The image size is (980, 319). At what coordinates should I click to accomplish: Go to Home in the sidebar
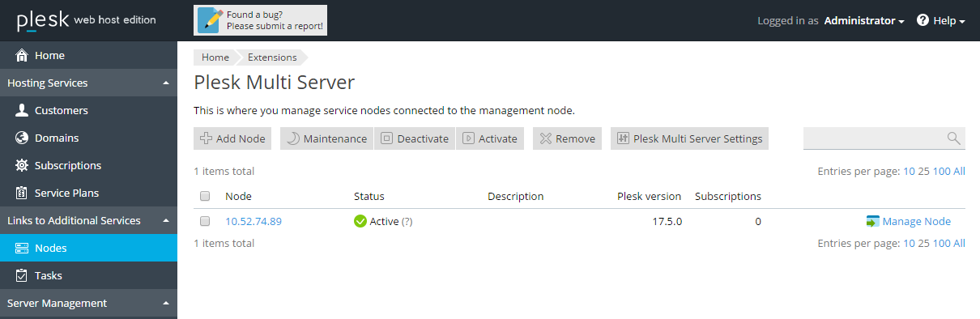coord(88,55)
